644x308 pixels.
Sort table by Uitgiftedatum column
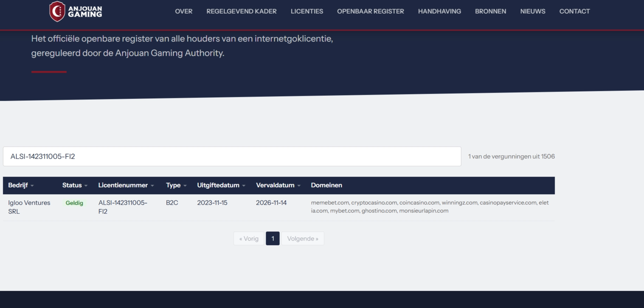(221, 185)
